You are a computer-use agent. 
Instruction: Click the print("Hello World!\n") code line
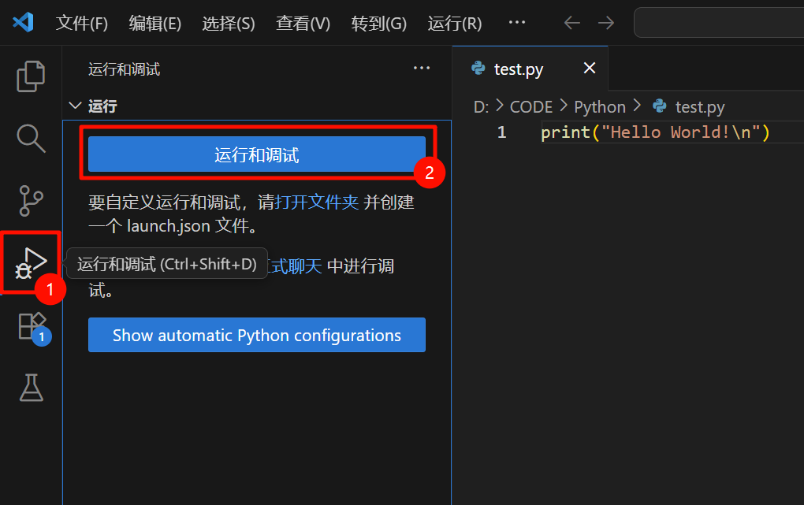655,132
